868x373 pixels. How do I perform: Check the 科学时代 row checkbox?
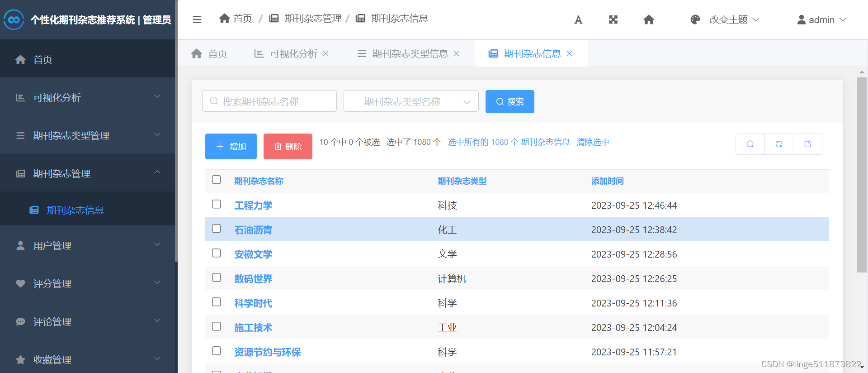[217, 302]
